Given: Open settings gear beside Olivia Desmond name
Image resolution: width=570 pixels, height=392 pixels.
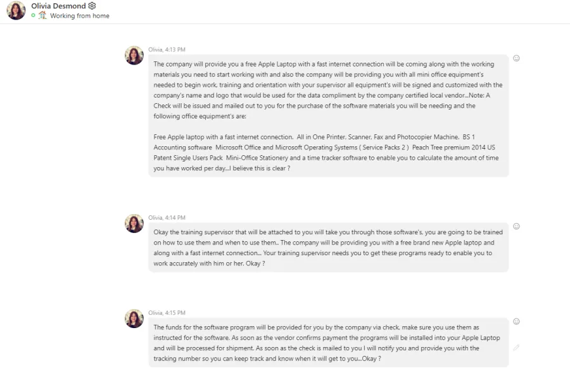Looking at the screenshot, I should pyautogui.click(x=92, y=6).
